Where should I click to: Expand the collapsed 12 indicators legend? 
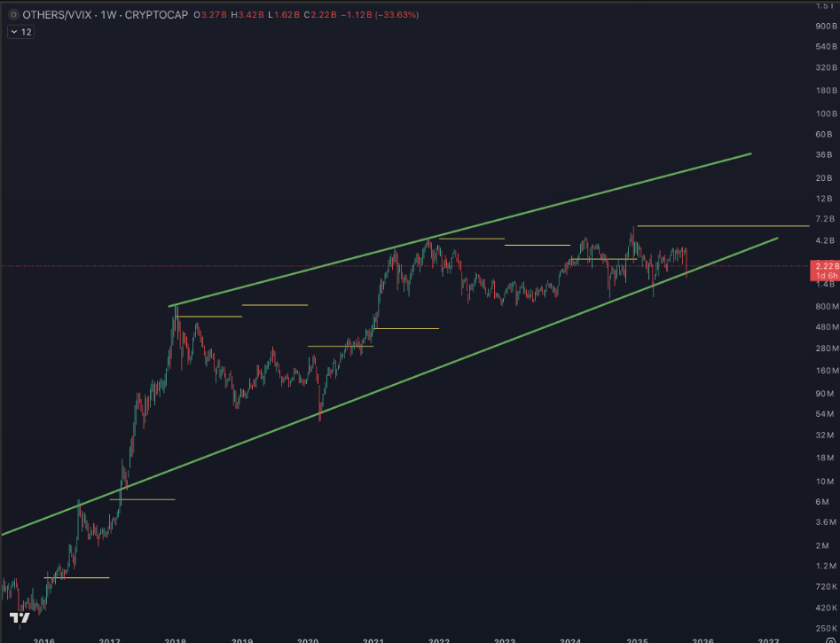click(x=21, y=32)
